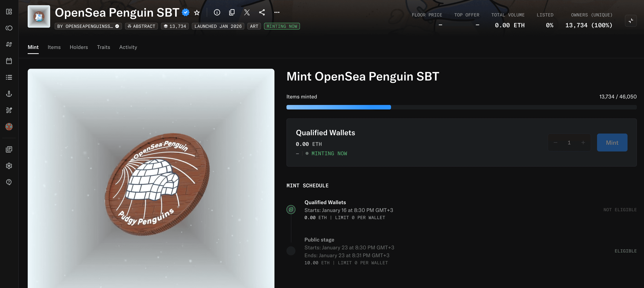Open the OPENSEAPENGUINSS creator link

tap(88, 26)
